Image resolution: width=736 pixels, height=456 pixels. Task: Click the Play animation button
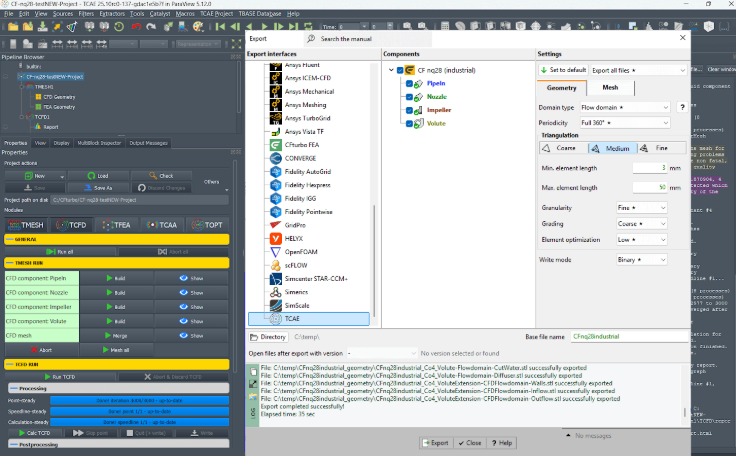(264, 27)
